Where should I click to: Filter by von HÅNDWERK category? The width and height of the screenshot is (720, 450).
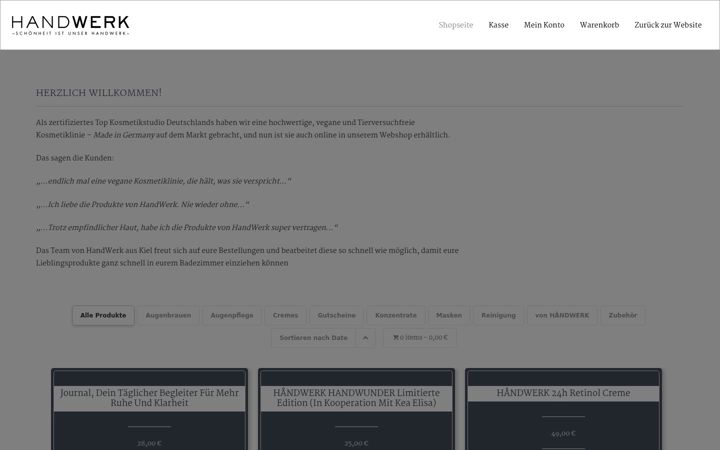click(x=562, y=315)
